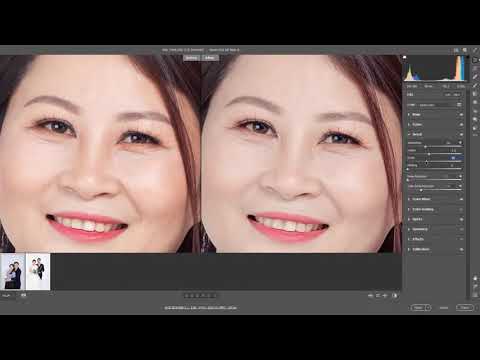Toggle visibility eye of Calibration panel
This screenshot has width=480, height=360.
click(x=461, y=249)
